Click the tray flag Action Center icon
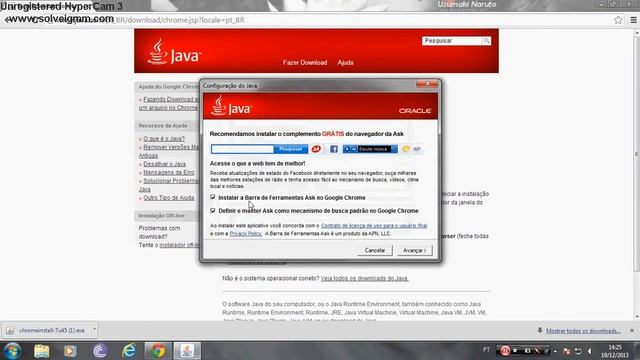 point(566,351)
